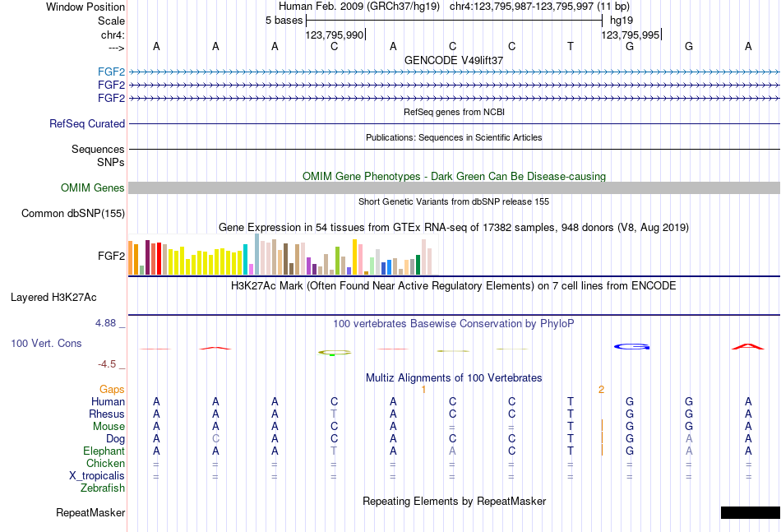Image resolution: width=781 pixels, height=532 pixels.
Task: Select the Elephant species label
Action: coord(104,451)
